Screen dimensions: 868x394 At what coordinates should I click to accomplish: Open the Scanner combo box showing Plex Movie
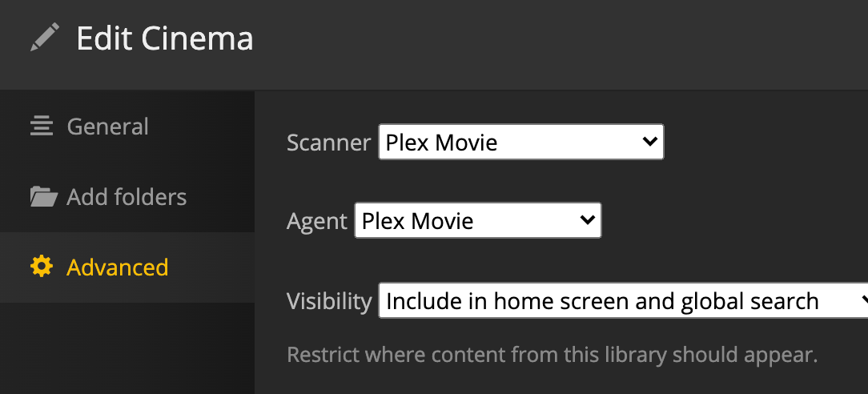point(512,143)
